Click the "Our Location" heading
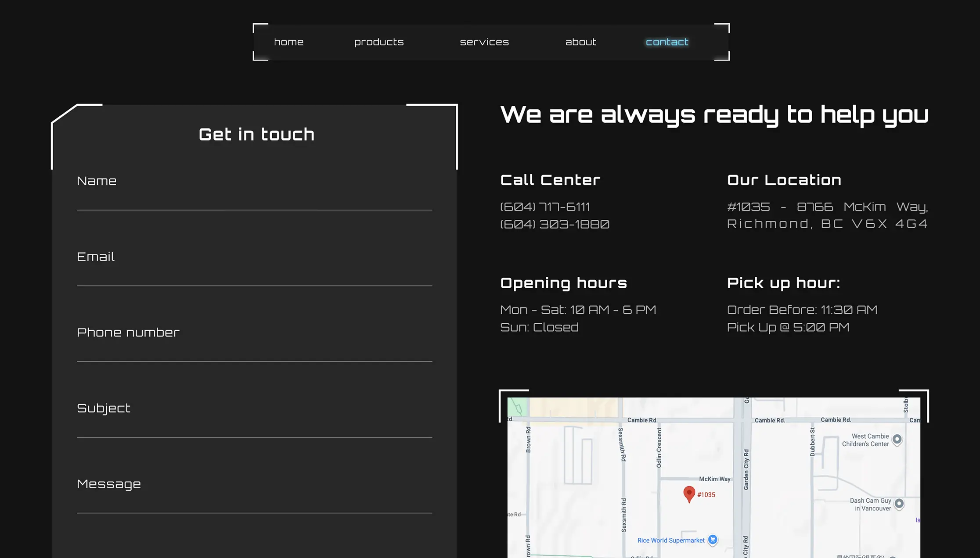Viewport: 980px width, 558px height. click(784, 180)
